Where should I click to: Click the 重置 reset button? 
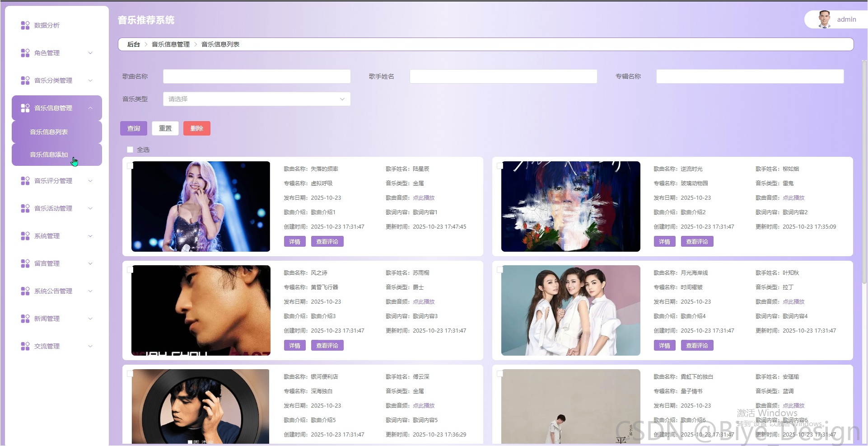point(165,128)
